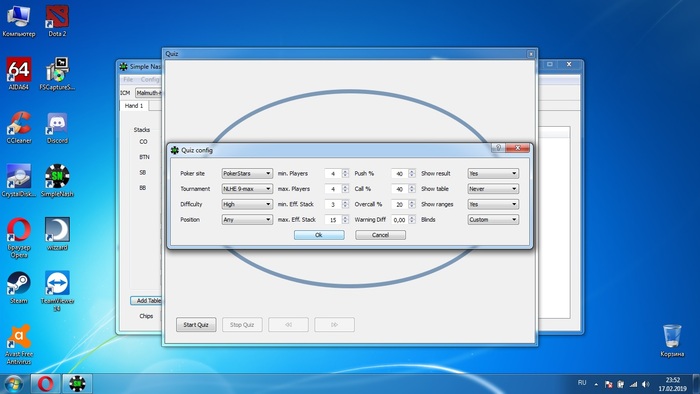Screen dimensions: 700x394
Task: Click the previous hand arrow button in Quiz
Action: (x=288, y=324)
